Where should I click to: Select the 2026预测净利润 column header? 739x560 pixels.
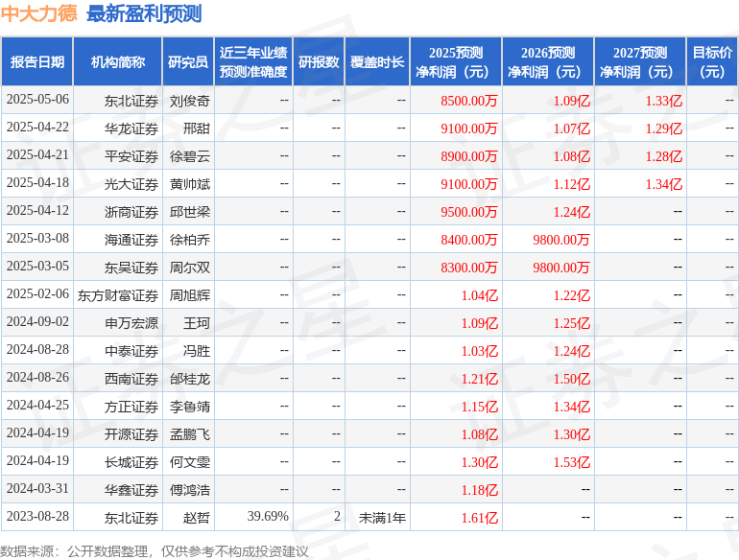548,61
